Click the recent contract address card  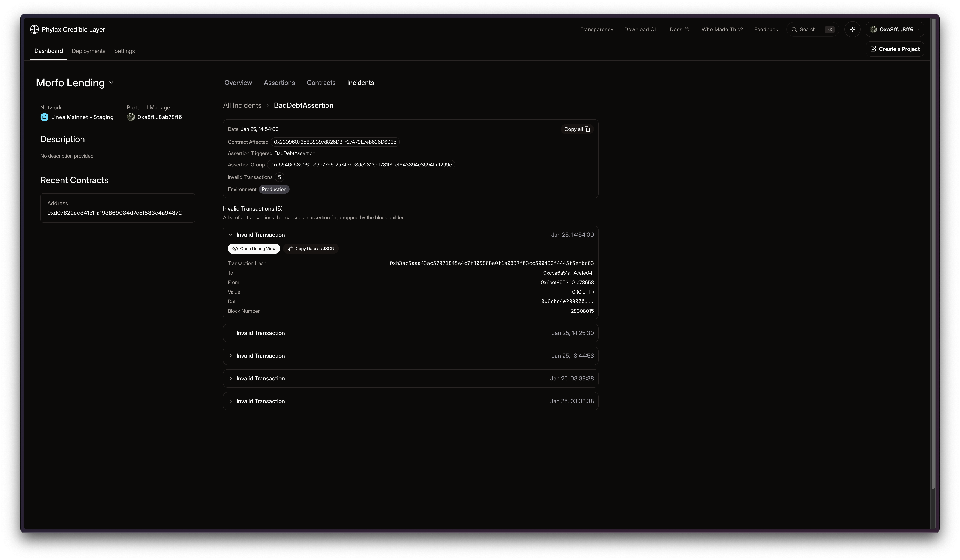coord(117,208)
